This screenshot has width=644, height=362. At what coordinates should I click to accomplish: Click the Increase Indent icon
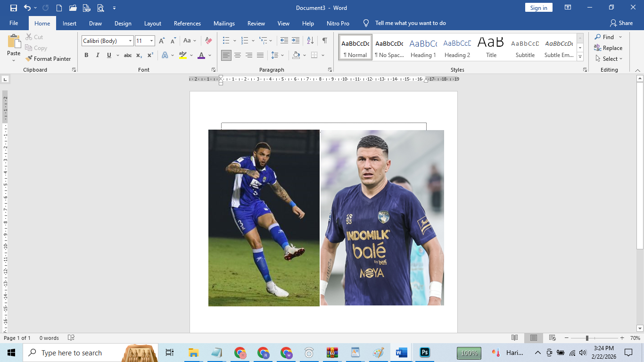[x=296, y=41]
